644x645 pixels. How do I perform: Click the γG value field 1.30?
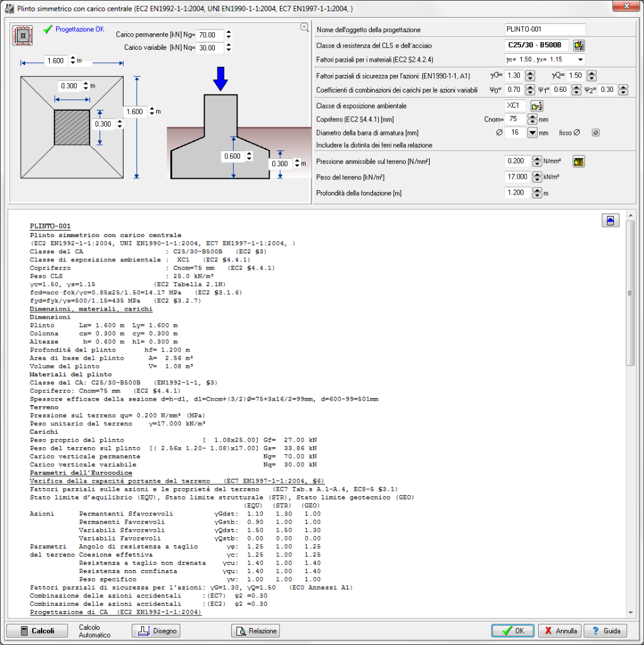(515, 76)
